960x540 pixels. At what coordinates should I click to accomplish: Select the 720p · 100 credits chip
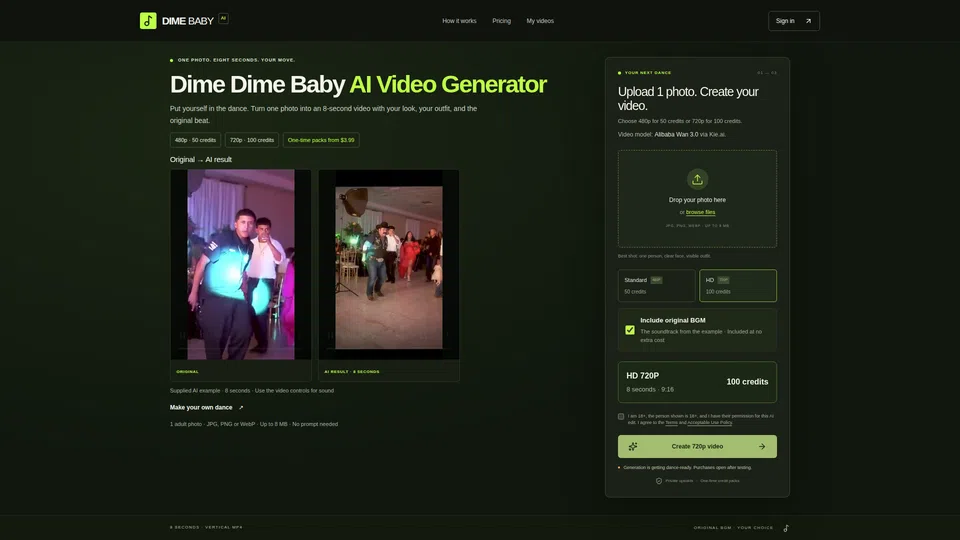pyautogui.click(x=252, y=140)
